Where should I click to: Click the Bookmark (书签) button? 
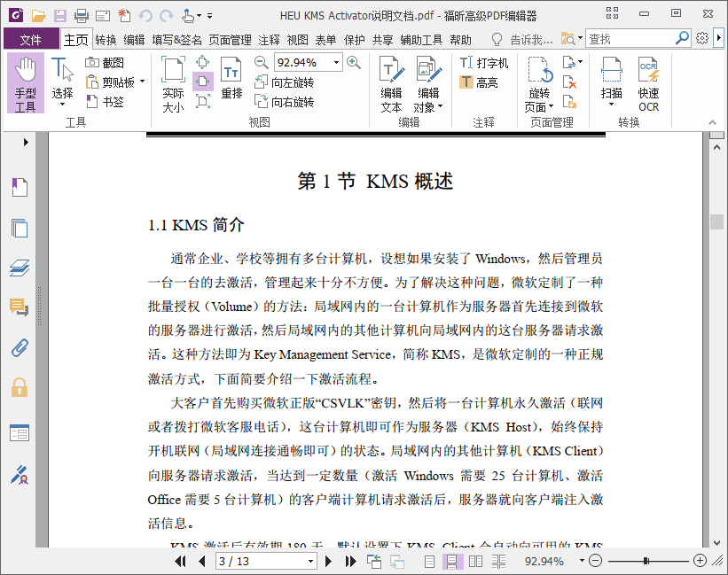[105, 102]
